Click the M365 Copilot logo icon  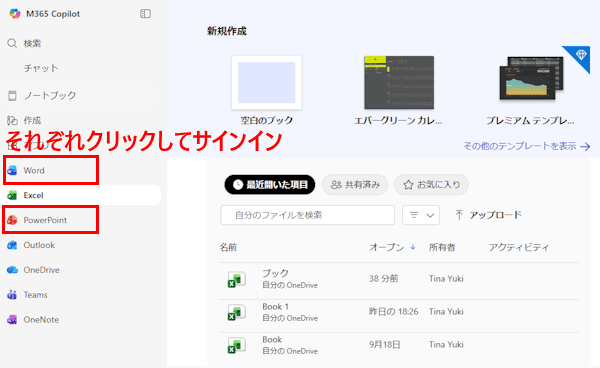pyautogui.click(x=15, y=14)
